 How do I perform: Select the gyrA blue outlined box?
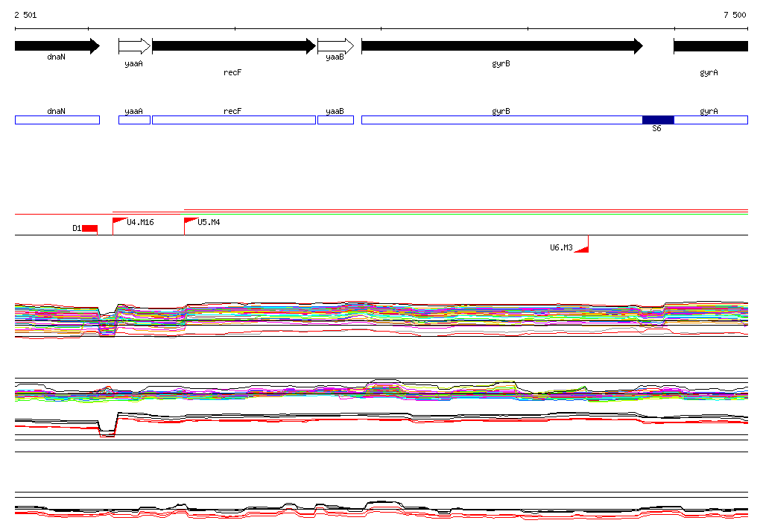[x=711, y=120]
